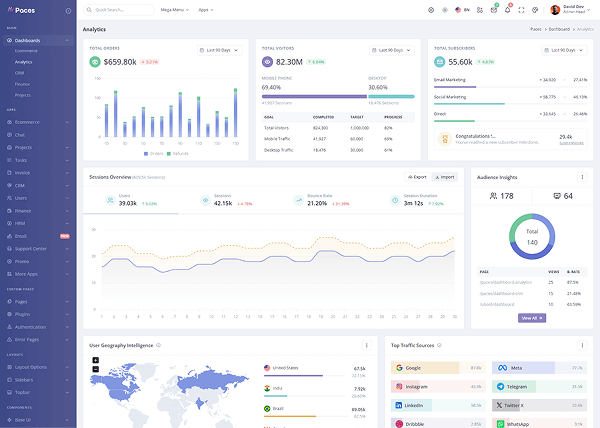Toggle sidebar collapse button next to logo
The image size is (600, 428).
[x=67, y=9]
